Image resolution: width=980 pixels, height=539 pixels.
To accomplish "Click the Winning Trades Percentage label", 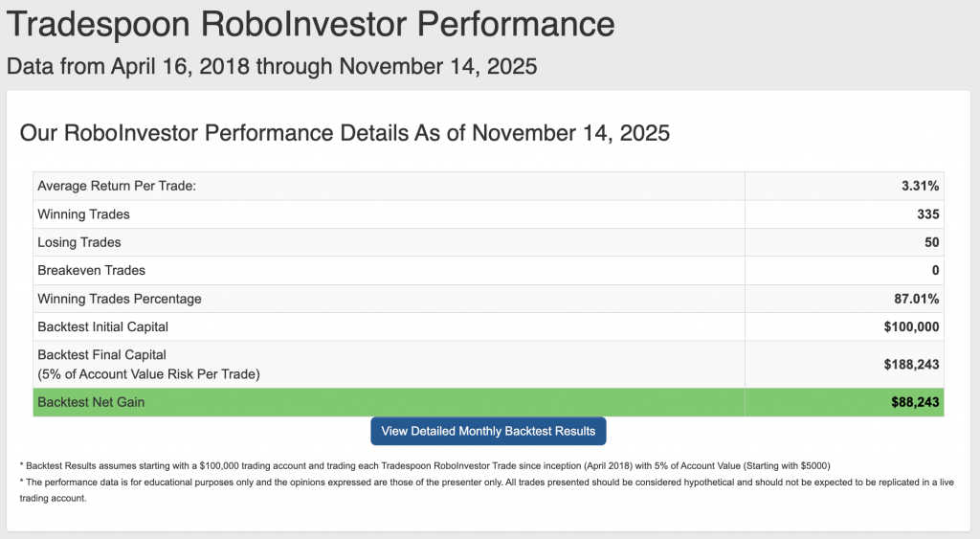I will [120, 299].
